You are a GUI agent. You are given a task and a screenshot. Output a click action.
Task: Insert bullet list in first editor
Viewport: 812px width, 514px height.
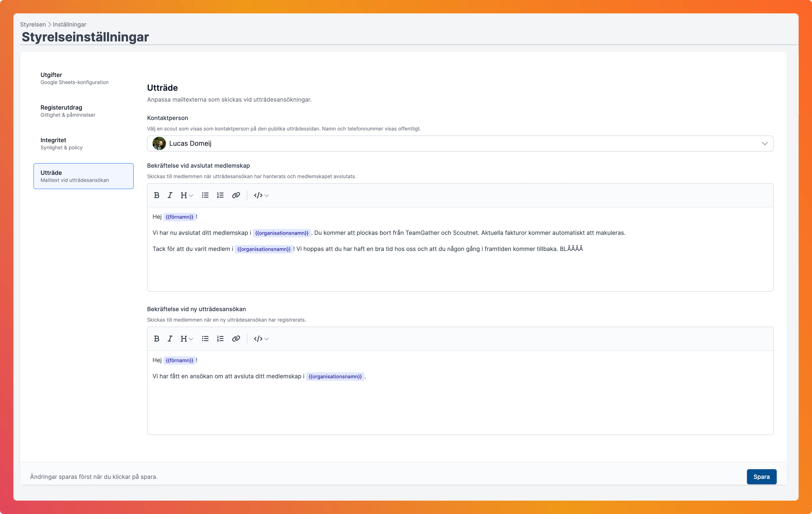(x=205, y=195)
